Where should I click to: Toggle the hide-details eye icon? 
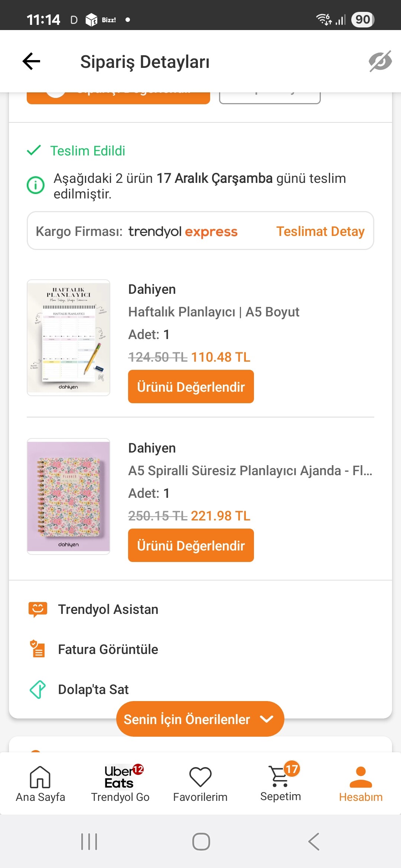[x=380, y=61]
